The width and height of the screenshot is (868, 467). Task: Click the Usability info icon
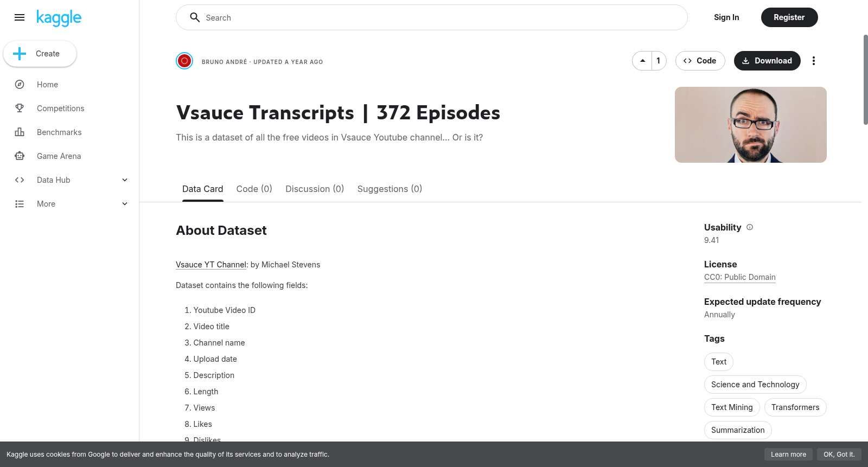(x=750, y=227)
